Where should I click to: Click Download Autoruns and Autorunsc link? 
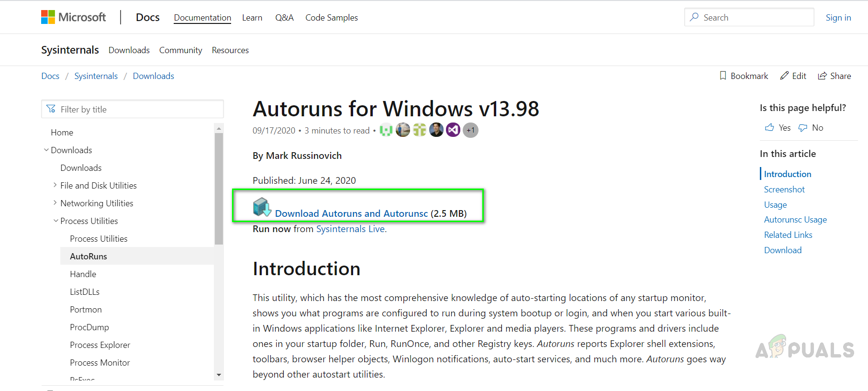pos(351,213)
